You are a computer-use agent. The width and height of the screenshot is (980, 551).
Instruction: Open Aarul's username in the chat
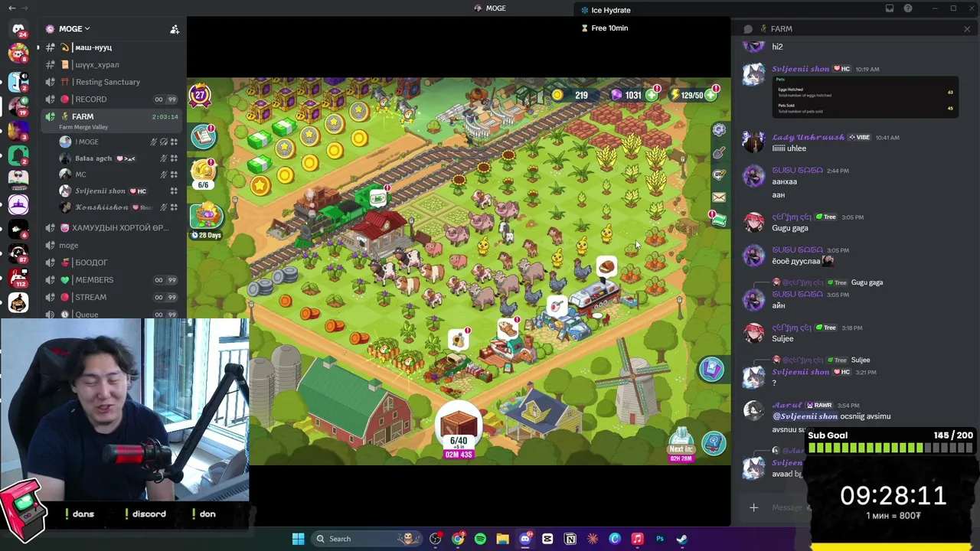786,405
